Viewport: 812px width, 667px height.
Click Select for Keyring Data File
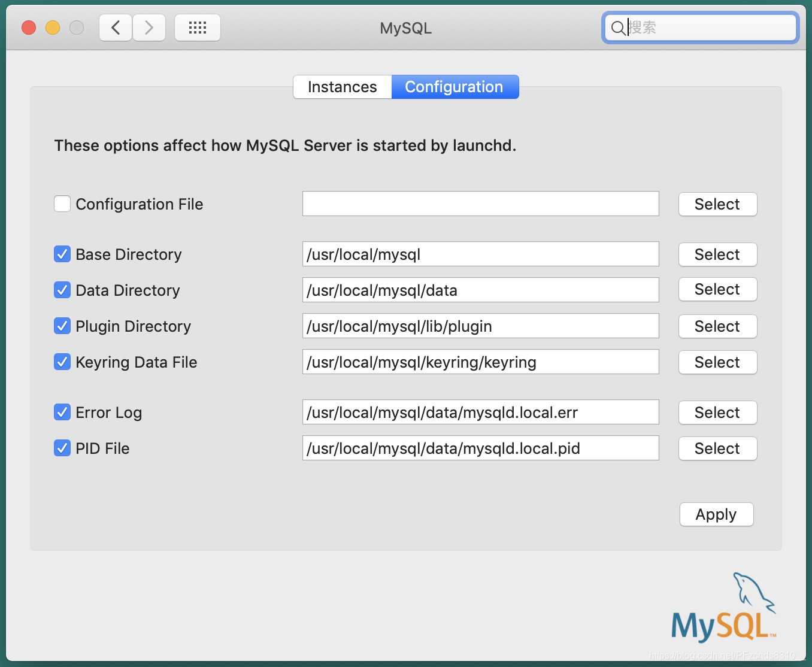point(717,362)
